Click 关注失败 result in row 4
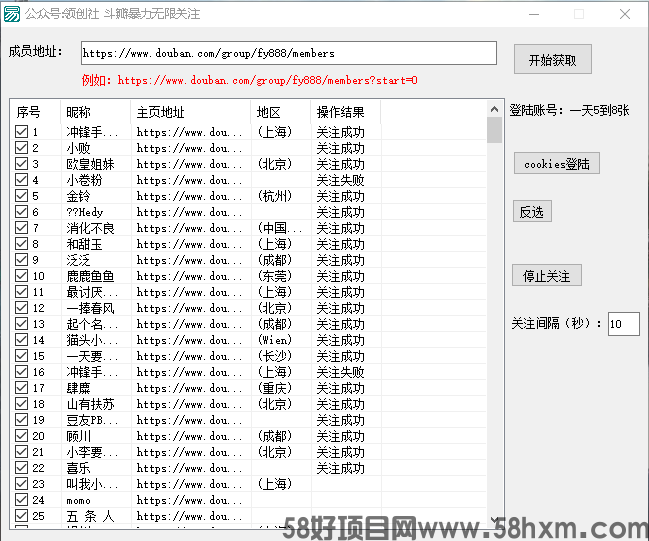This screenshot has height=541, width=649. [x=340, y=180]
